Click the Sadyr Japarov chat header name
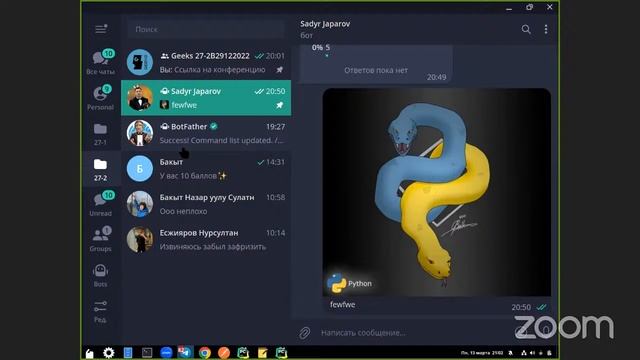The image size is (640, 360). 325,24
